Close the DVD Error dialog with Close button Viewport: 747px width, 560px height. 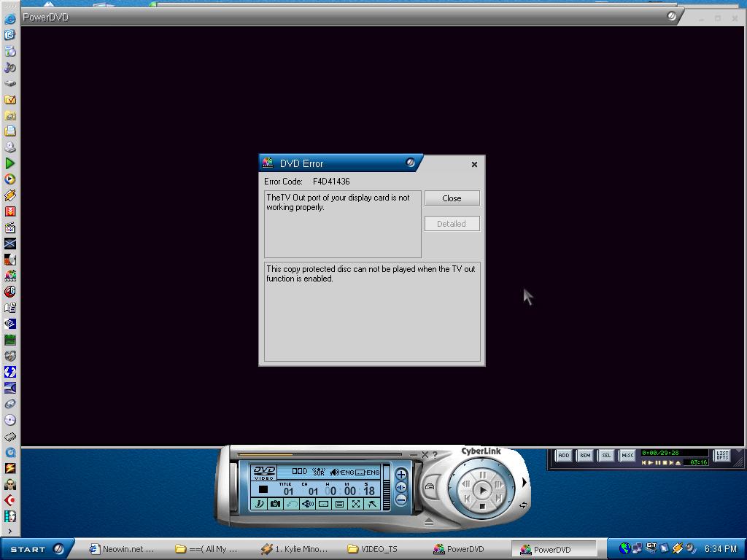tap(452, 198)
